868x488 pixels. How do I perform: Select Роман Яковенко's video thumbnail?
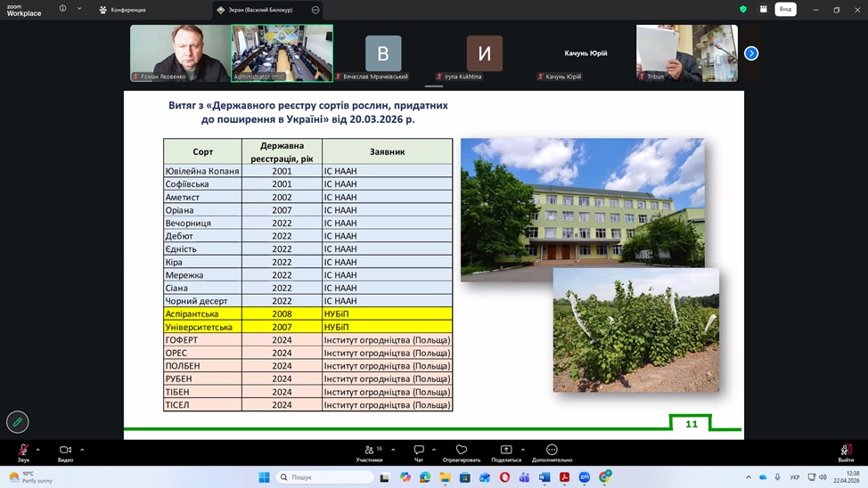point(180,53)
